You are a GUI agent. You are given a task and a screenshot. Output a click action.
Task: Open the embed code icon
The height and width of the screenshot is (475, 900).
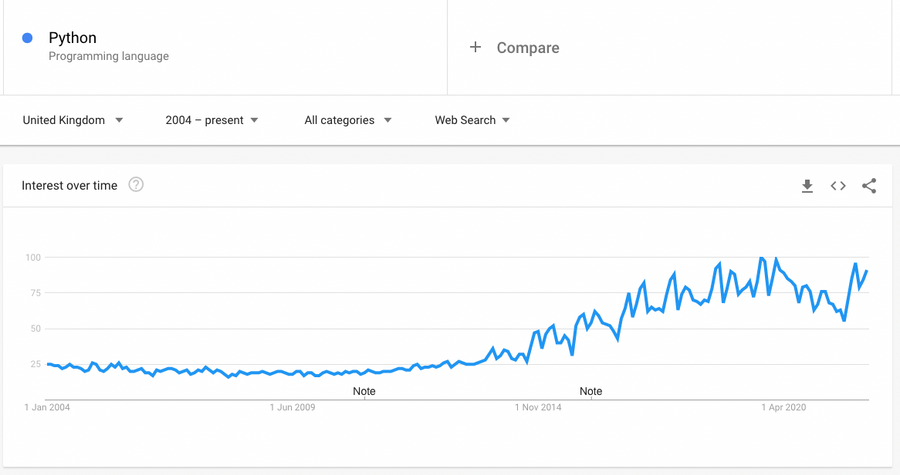[838, 186]
